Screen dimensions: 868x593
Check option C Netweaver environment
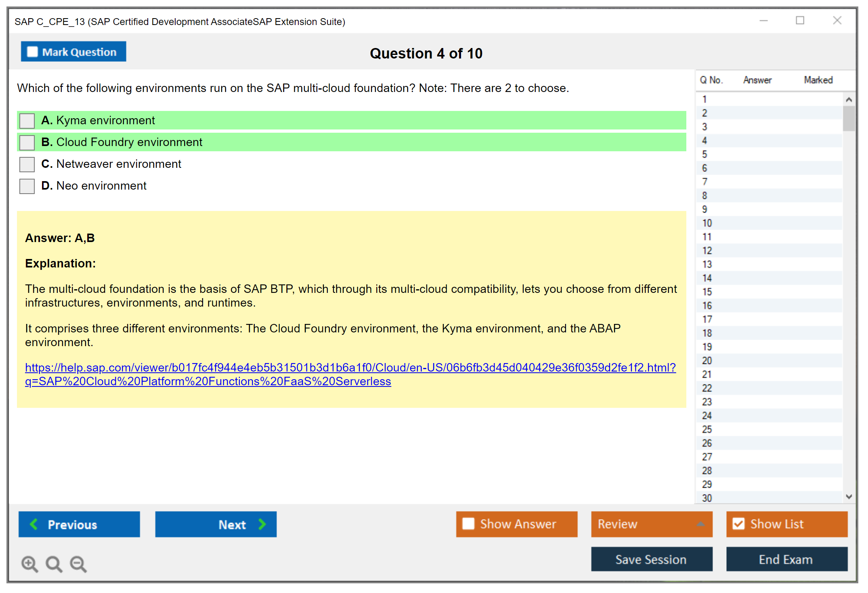(27, 164)
